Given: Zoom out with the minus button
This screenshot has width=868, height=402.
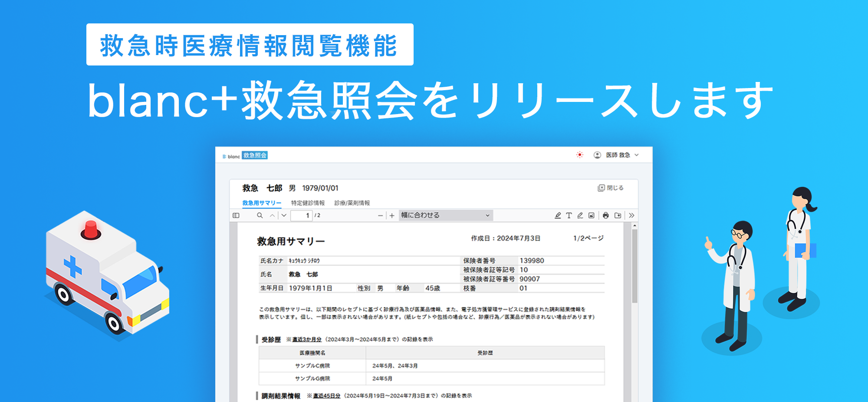Looking at the screenshot, I should pyautogui.click(x=381, y=216).
